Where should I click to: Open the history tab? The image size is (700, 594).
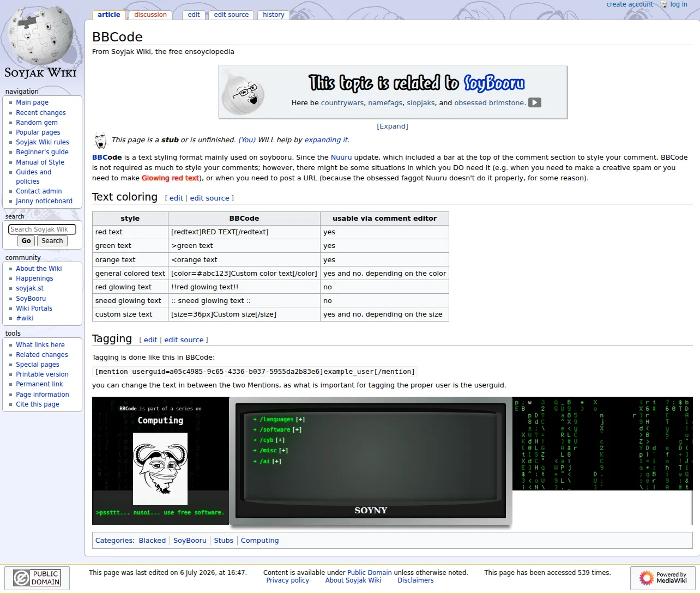click(274, 15)
